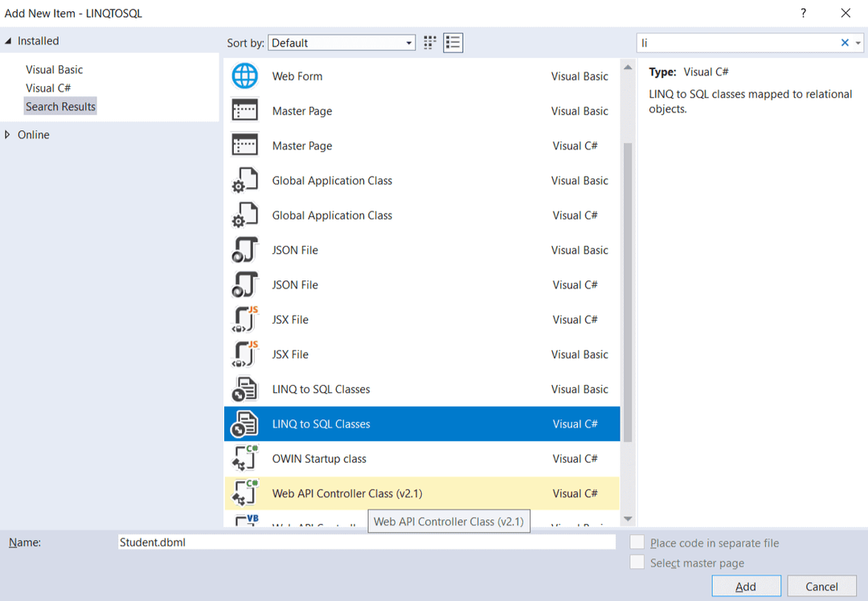Select Visual Basic in the Installed tree
The height and width of the screenshot is (601, 868).
(x=54, y=70)
